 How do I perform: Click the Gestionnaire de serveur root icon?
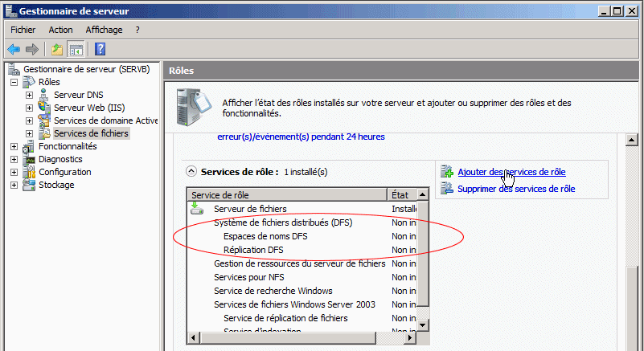14,69
